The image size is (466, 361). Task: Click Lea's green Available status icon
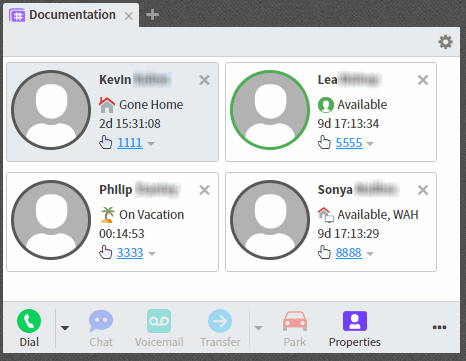pyautogui.click(x=326, y=105)
